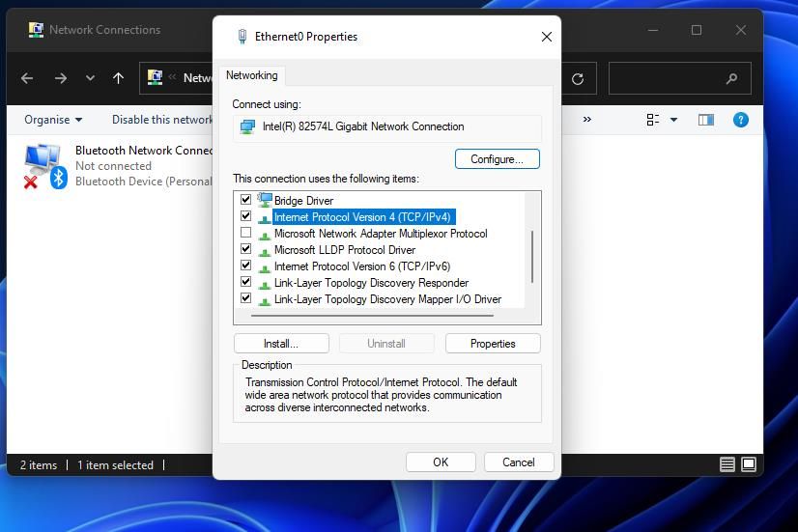This screenshot has width=798, height=532.
Task: Select Link-Layer Topology Discovery Mapper I/O Driver row
Action: [387, 299]
